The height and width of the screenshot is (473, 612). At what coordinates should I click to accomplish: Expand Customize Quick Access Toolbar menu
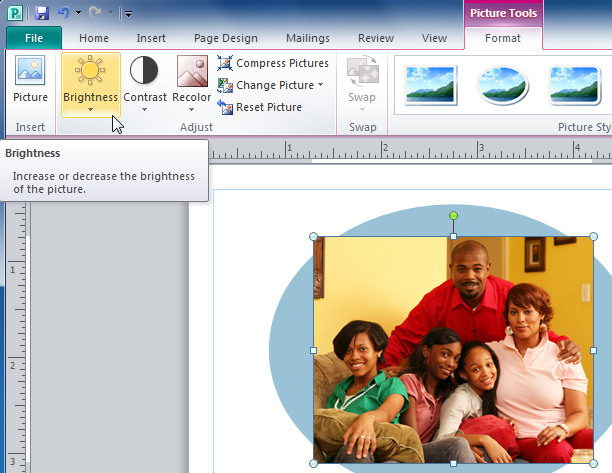[128, 14]
